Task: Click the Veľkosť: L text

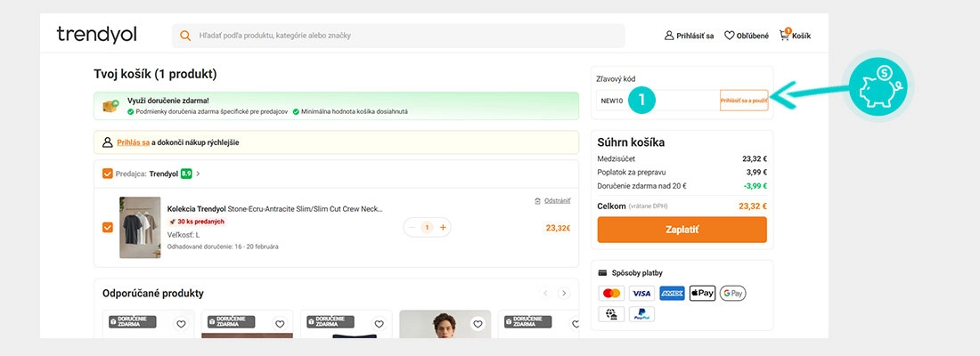Action: 184,235
